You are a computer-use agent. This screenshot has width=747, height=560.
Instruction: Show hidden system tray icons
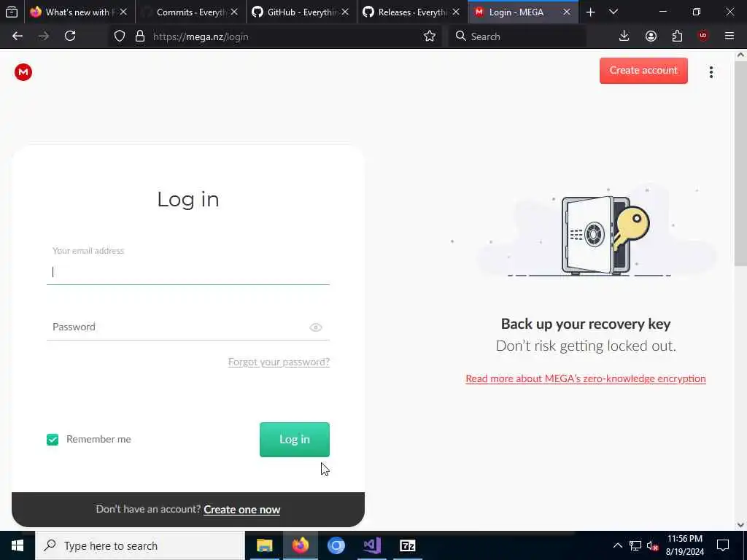pos(617,545)
